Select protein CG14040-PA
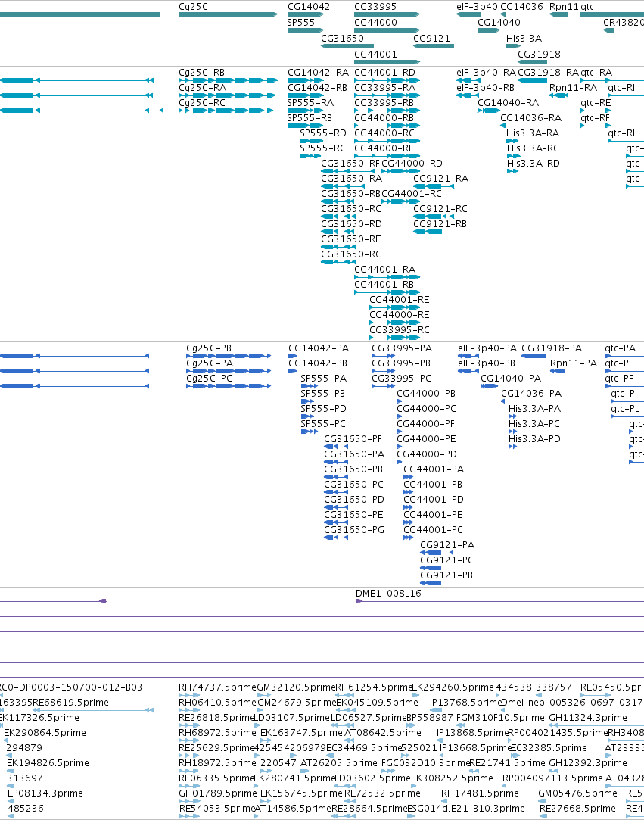This screenshot has width=644, height=820. pyautogui.click(x=511, y=378)
